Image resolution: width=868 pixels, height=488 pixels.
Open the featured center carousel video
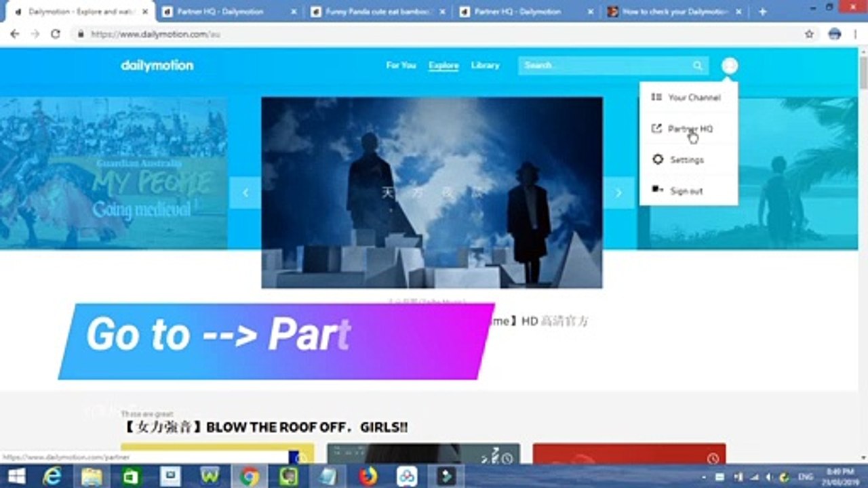coord(432,192)
